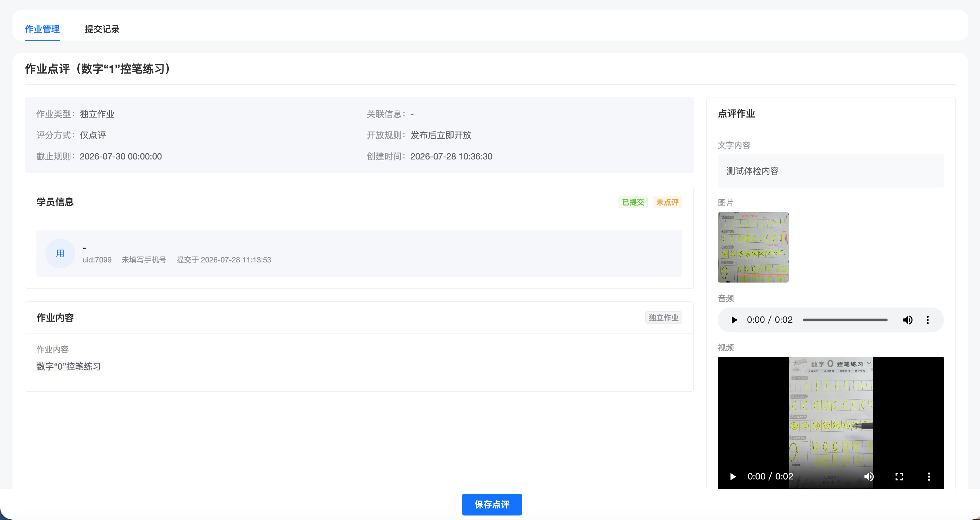Switch to 提交记录 tab
Image resolution: width=980 pixels, height=520 pixels.
(102, 29)
